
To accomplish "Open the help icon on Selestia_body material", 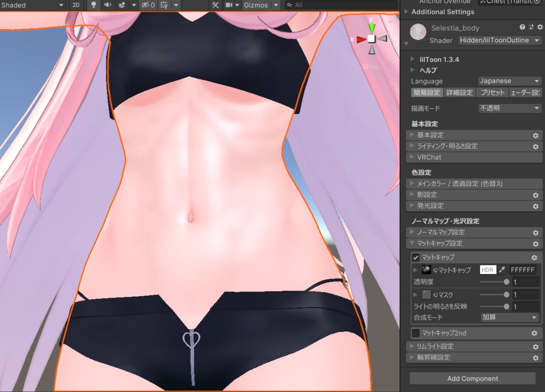I will point(524,27).
